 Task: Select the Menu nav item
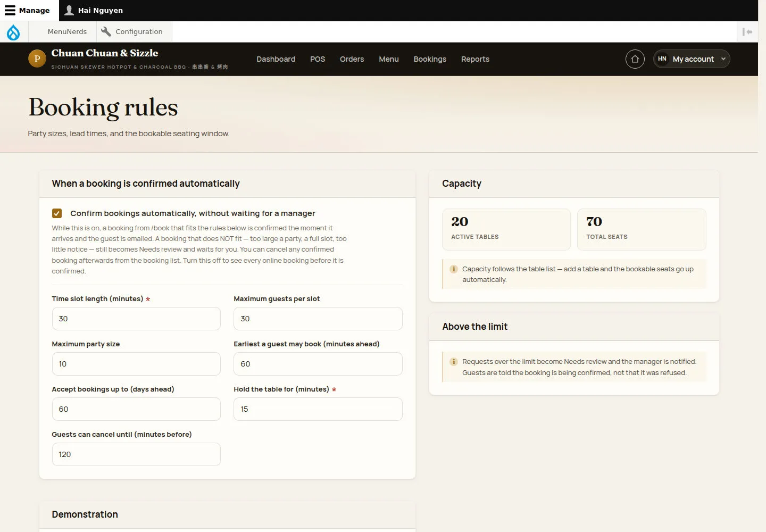[389, 59]
